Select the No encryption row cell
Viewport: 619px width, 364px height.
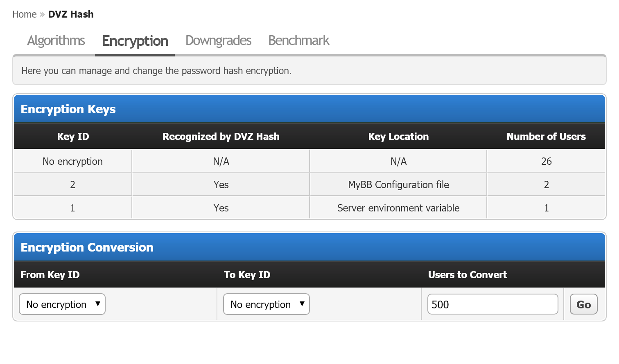[72, 162]
